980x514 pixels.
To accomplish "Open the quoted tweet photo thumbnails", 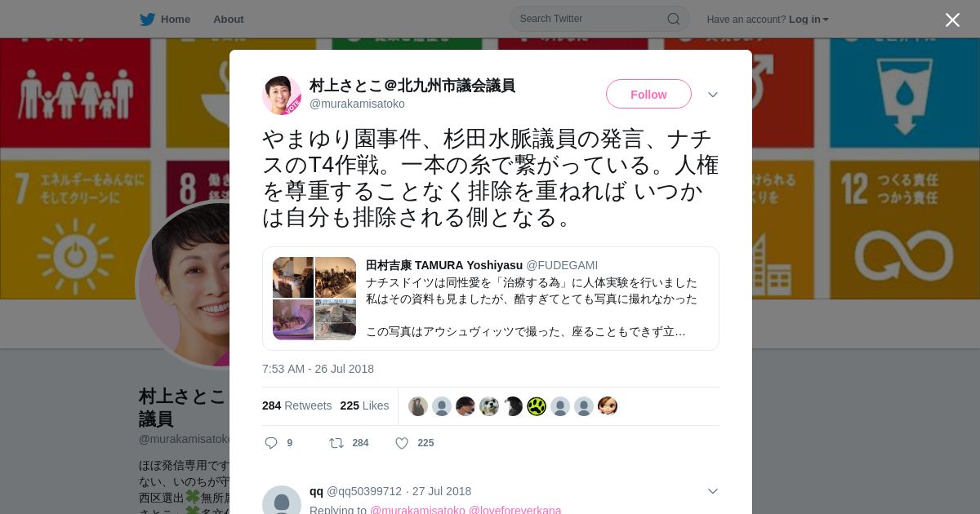I will pos(314,299).
